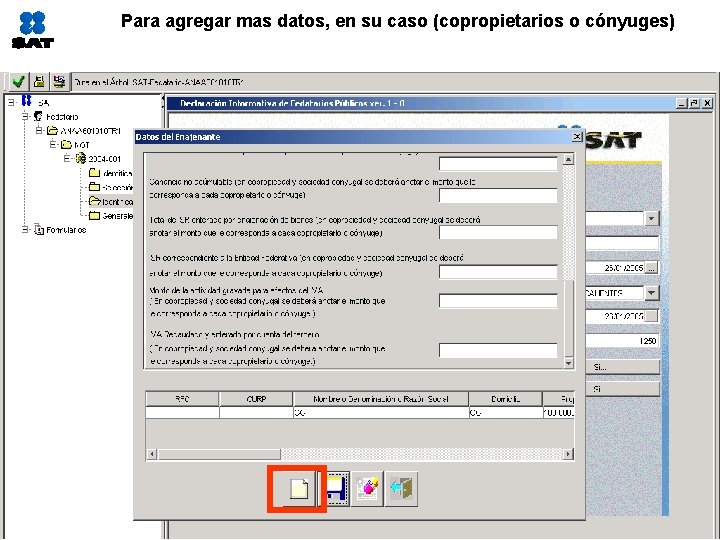The image size is (720, 540).
Task: Click the date field showing 25/01/2005
Action: point(615,268)
